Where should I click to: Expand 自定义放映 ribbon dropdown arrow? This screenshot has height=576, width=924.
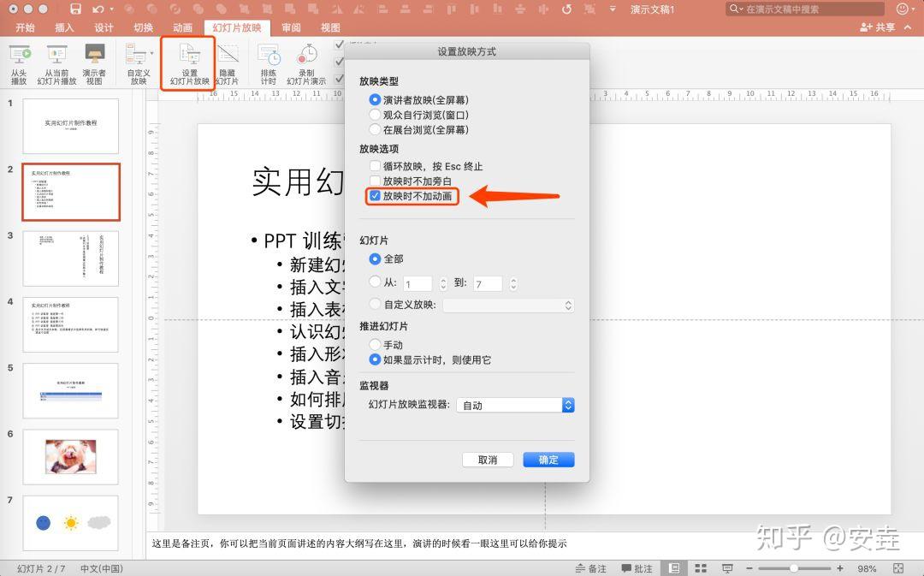coord(151,54)
